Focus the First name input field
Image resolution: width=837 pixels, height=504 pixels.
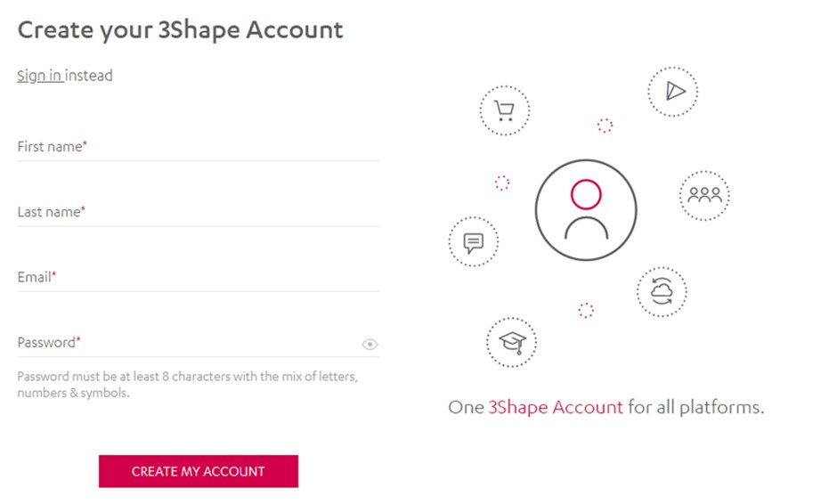click(198, 148)
